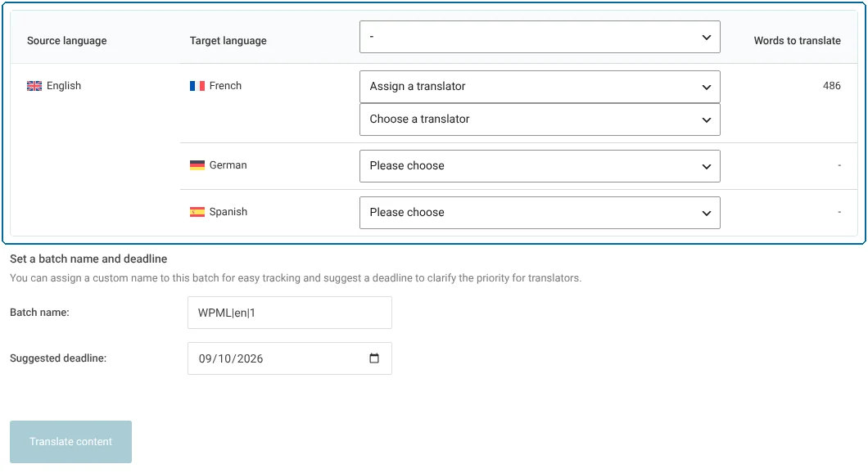Image resolution: width=868 pixels, height=473 pixels.
Task: Open the header bulk-action dropdown
Action: 540,37
